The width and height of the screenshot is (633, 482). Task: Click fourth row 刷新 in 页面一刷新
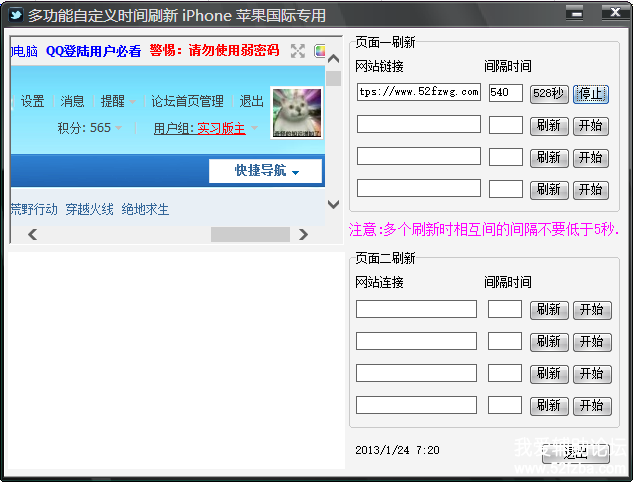coord(549,190)
